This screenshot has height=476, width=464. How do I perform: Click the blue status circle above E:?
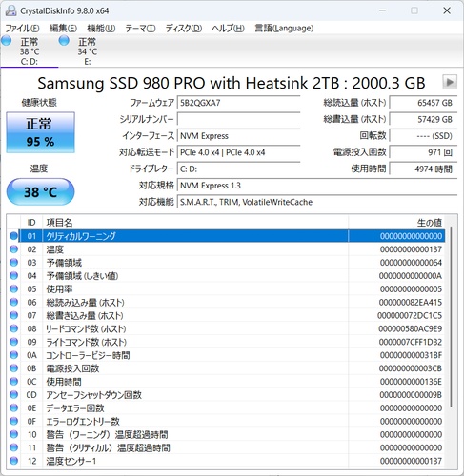tap(64, 41)
